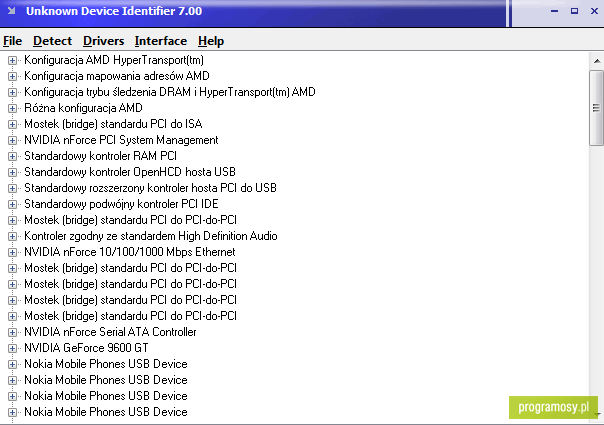The height and width of the screenshot is (425, 604).
Task: Expand NVIDIA nForce 10/100/1000 Mbps Ethernet node
Action: [12, 252]
